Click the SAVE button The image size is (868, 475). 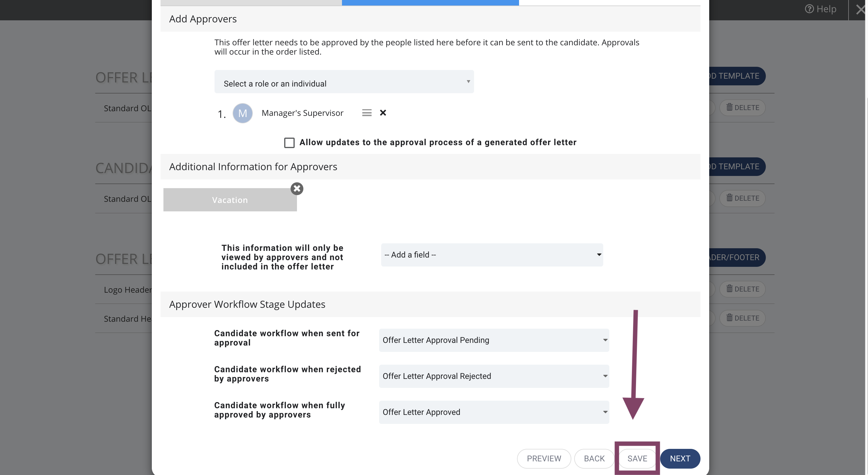coord(637,458)
